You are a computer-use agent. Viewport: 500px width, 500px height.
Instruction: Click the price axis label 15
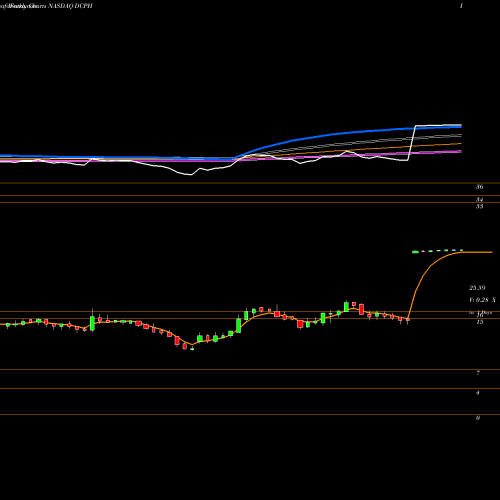coord(480,322)
